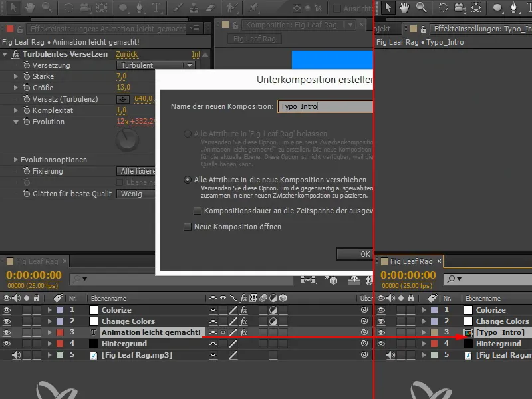Click the timeline search field beside Typo_Intro tab
The height and width of the screenshot is (399, 532).
pyautogui.click(x=488, y=279)
